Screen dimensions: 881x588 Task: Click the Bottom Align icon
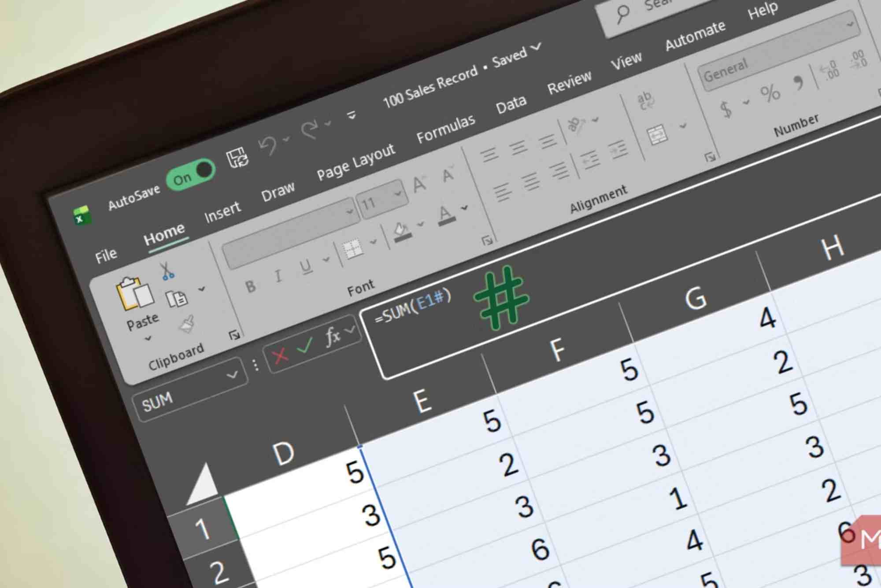tap(548, 141)
